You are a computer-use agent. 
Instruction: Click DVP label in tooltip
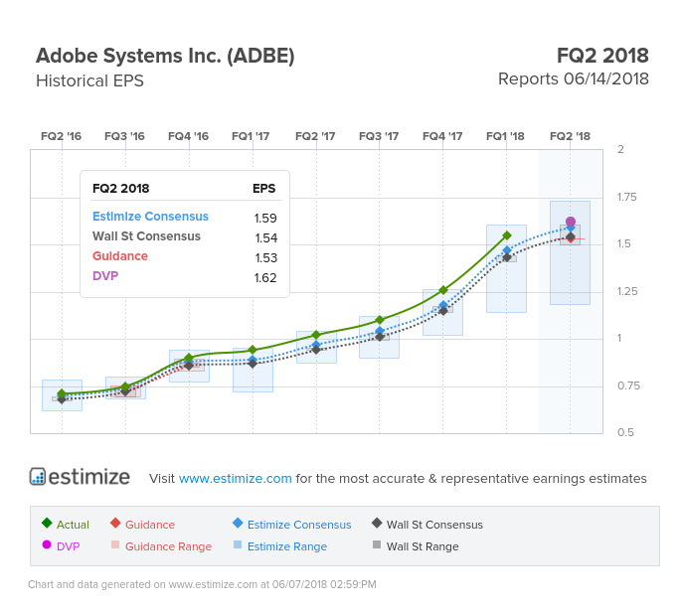click(x=105, y=276)
